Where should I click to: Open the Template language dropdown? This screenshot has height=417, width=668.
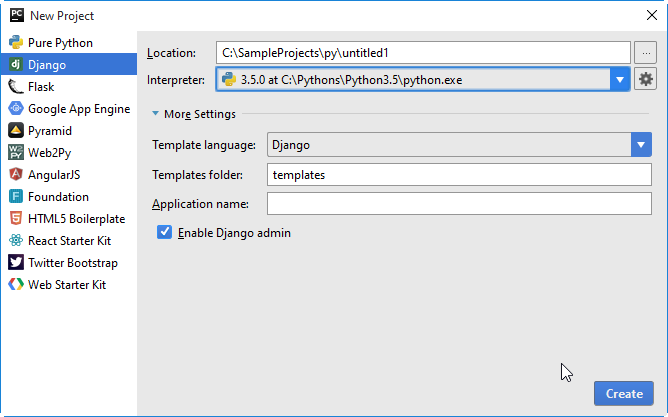(x=642, y=145)
